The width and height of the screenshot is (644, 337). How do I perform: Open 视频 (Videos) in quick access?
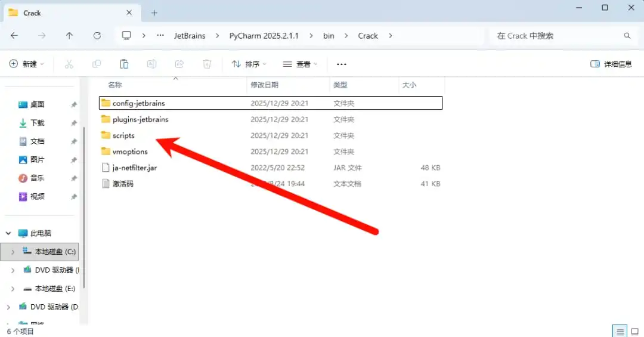(x=38, y=196)
